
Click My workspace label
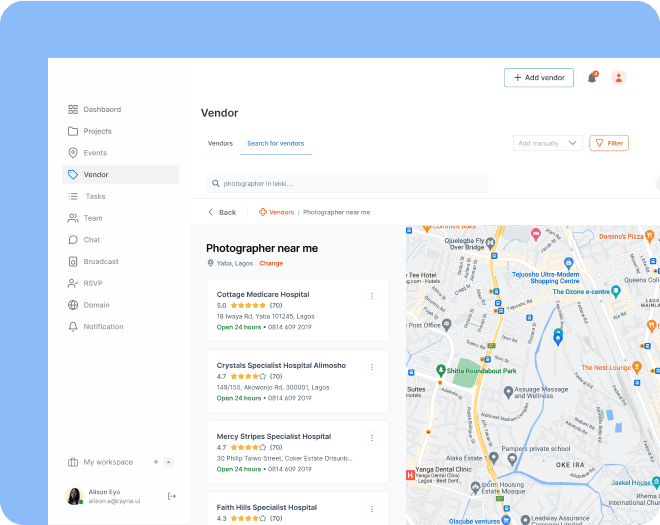coord(108,462)
